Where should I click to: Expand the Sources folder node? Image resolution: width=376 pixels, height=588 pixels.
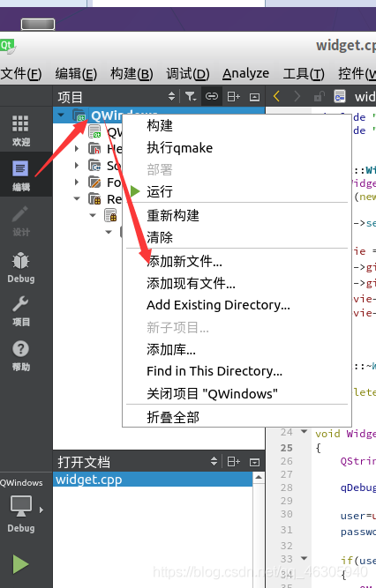77,166
